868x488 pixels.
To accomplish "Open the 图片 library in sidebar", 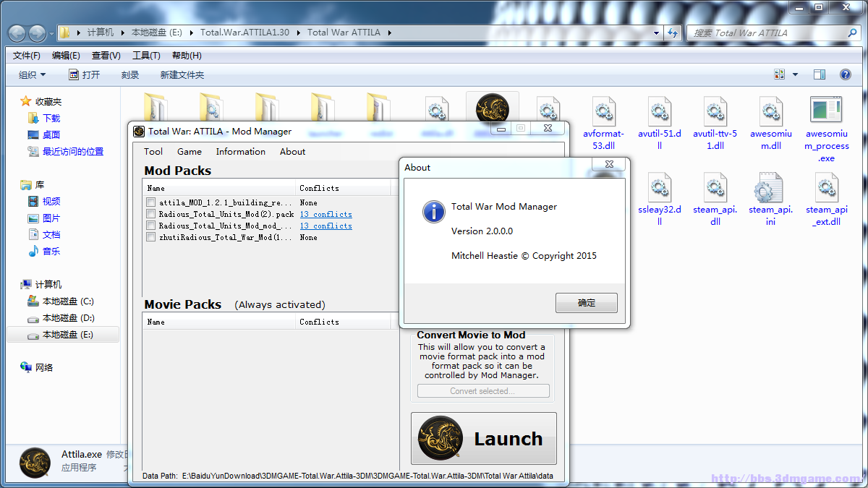I will [x=51, y=218].
